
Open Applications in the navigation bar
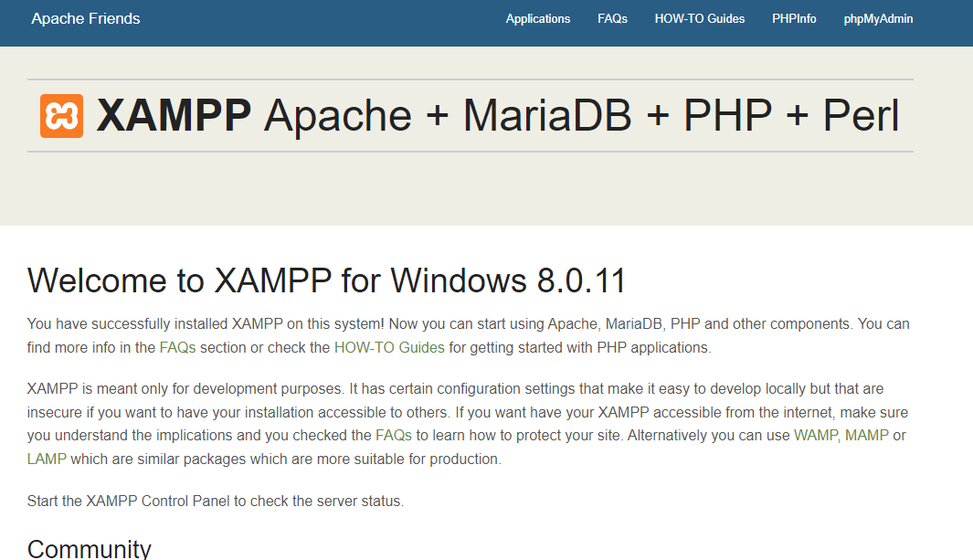point(538,19)
